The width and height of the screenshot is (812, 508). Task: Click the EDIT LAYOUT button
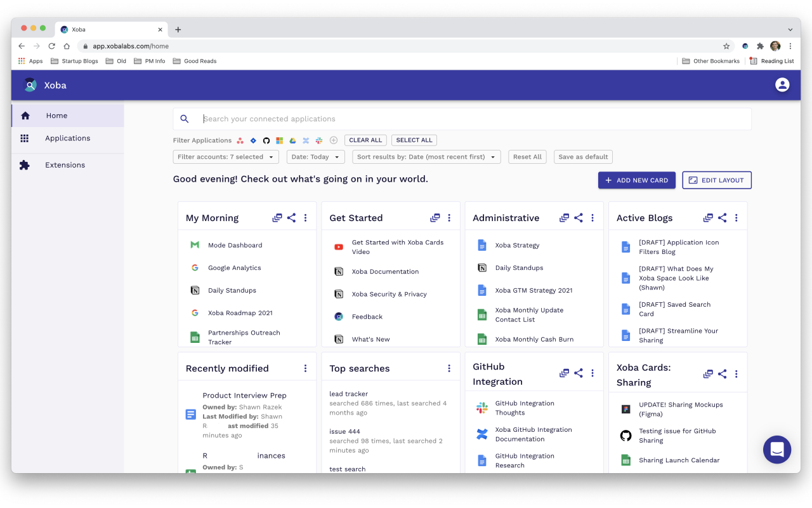(717, 180)
